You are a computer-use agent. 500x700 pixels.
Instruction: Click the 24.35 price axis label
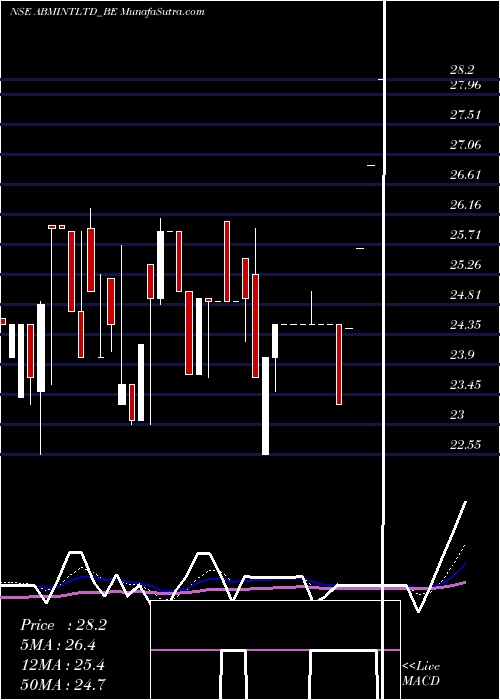[x=465, y=325]
